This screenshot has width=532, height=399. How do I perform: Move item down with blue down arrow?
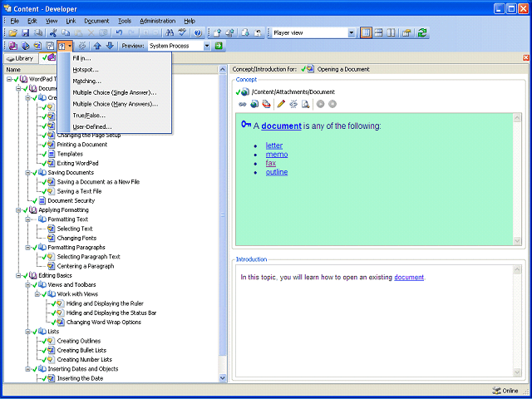pos(110,46)
